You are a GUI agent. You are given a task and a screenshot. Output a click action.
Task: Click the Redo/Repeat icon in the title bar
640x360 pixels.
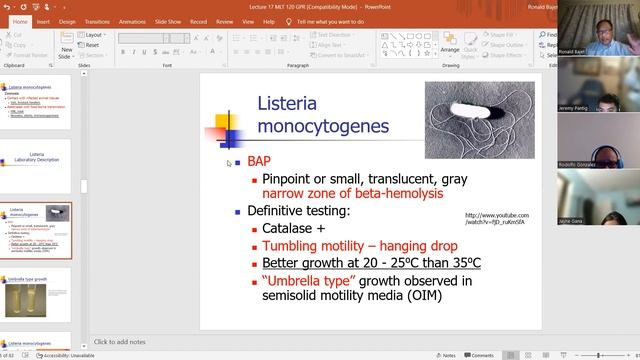pos(23,7)
